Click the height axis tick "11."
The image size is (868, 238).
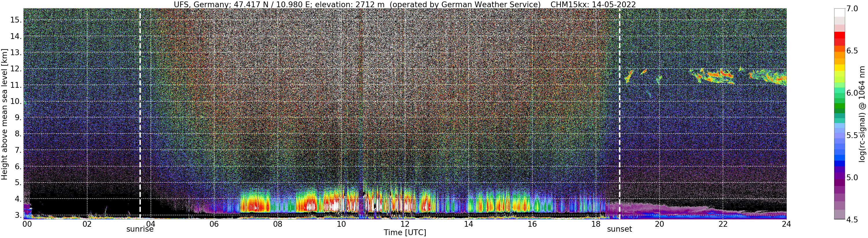(16, 85)
